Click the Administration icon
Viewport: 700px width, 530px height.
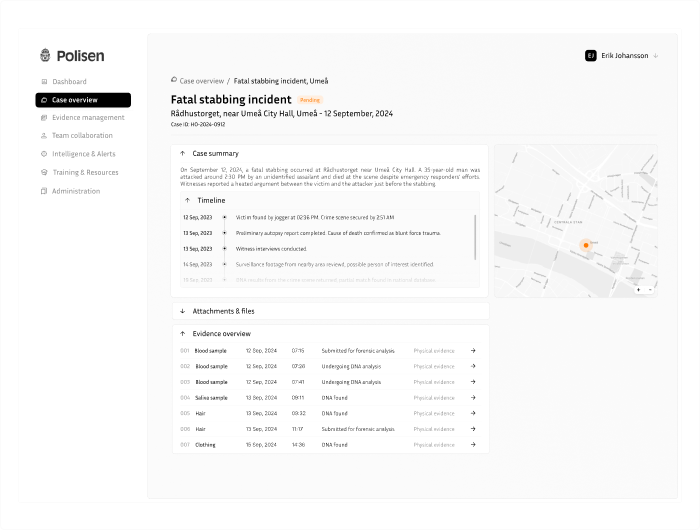44,191
